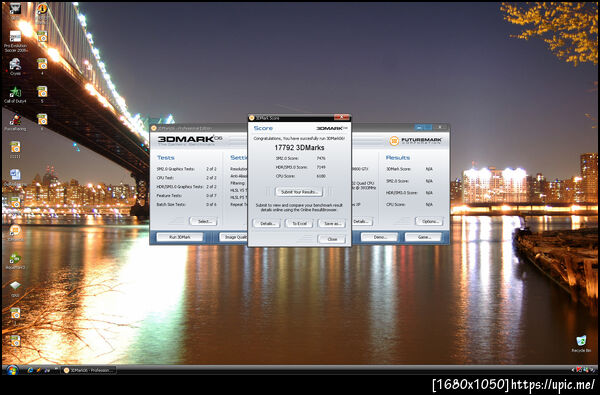Open the Recycle Bin
Screen dimensions: 600x395
581,343
